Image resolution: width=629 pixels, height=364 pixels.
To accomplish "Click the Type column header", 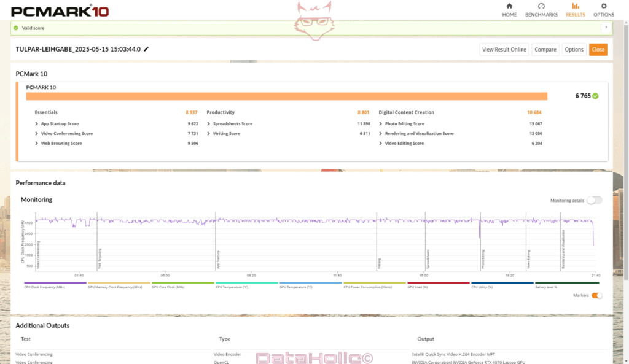I will [x=224, y=339].
